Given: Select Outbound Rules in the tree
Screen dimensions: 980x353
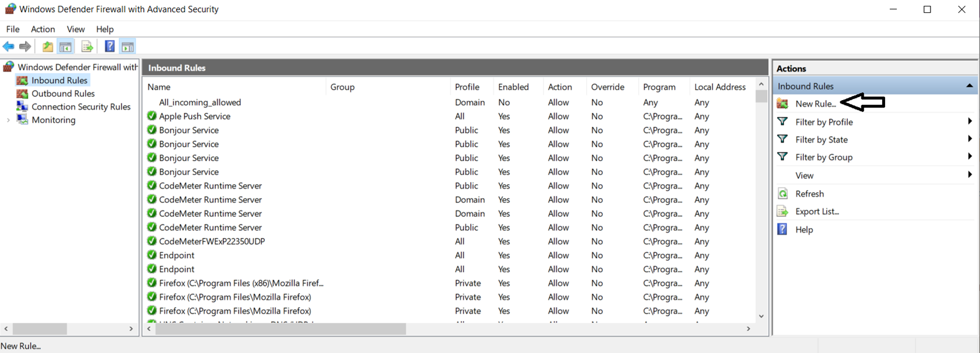Looking at the screenshot, I should [63, 94].
